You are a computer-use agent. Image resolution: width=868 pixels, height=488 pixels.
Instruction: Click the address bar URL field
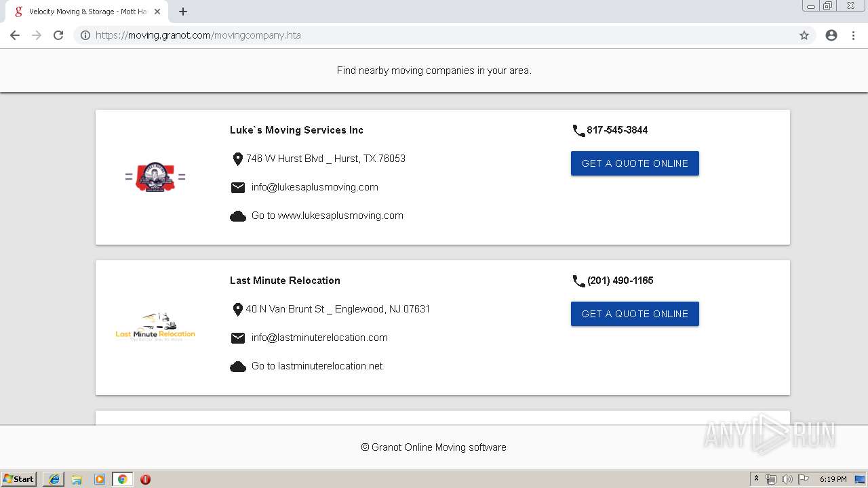[434, 35]
